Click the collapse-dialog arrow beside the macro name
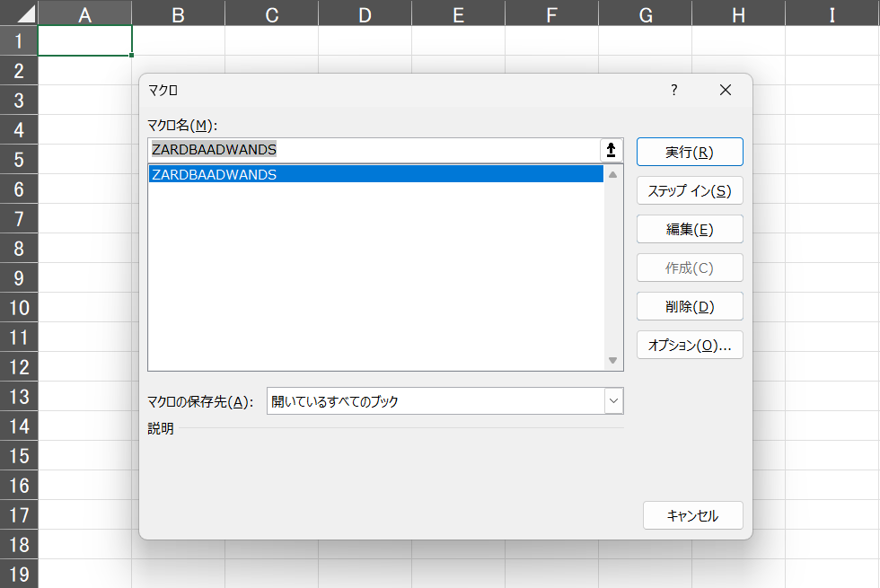The image size is (880, 588). (612, 150)
